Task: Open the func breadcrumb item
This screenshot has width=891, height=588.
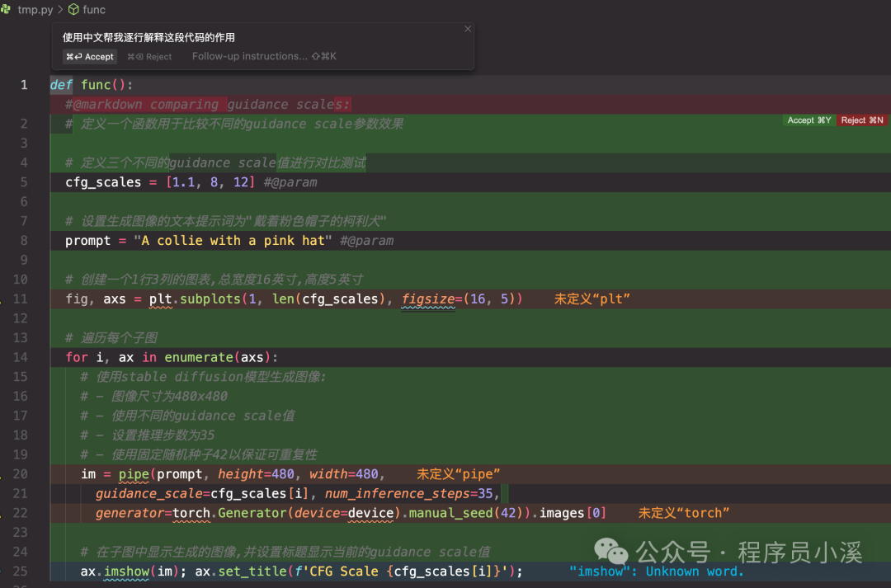Action: coord(94,10)
